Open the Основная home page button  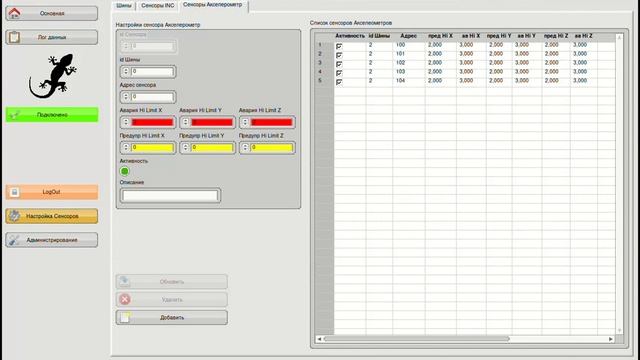pyautogui.click(x=52, y=13)
